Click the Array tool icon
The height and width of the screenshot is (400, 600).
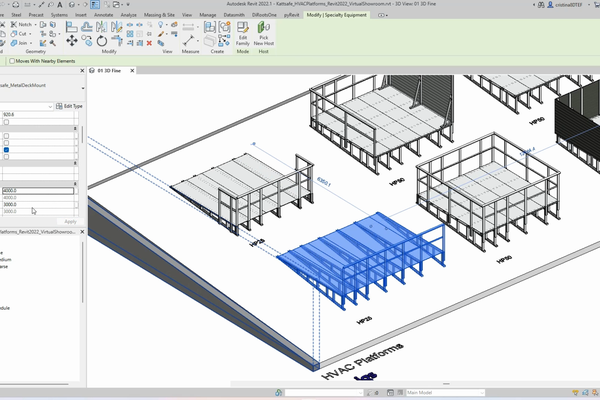(x=130, y=34)
